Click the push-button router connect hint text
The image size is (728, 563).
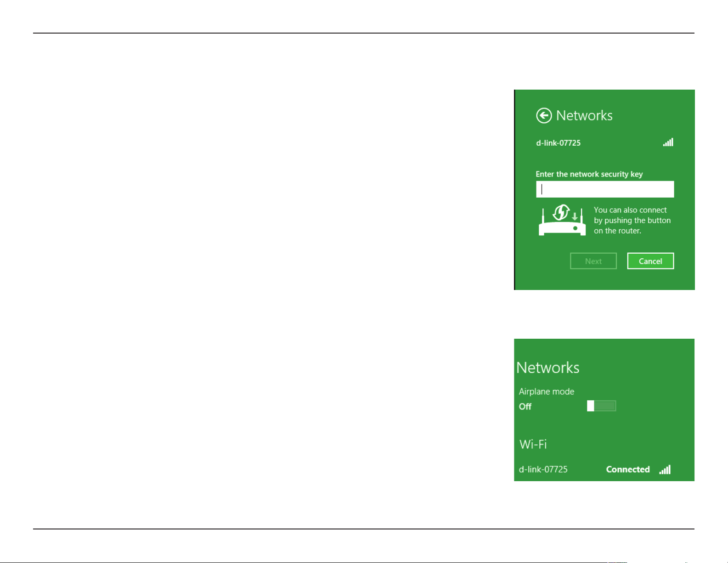(x=632, y=221)
